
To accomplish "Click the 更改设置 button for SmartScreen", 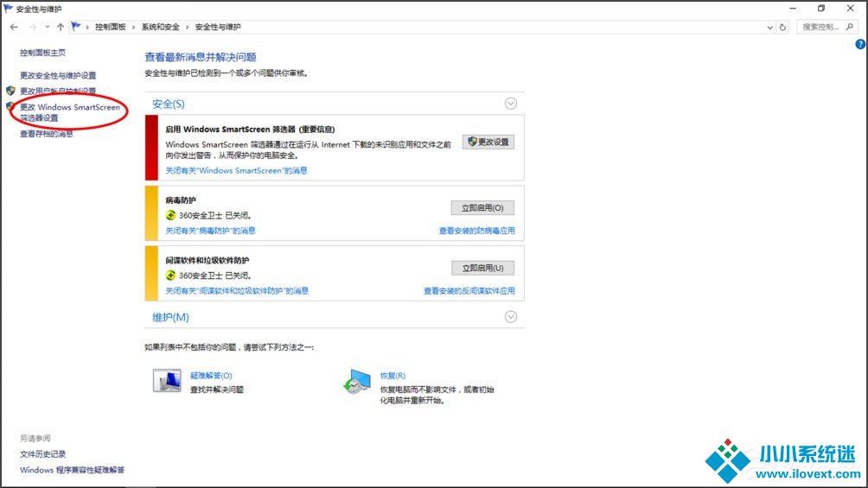I will (x=488, y=143).
